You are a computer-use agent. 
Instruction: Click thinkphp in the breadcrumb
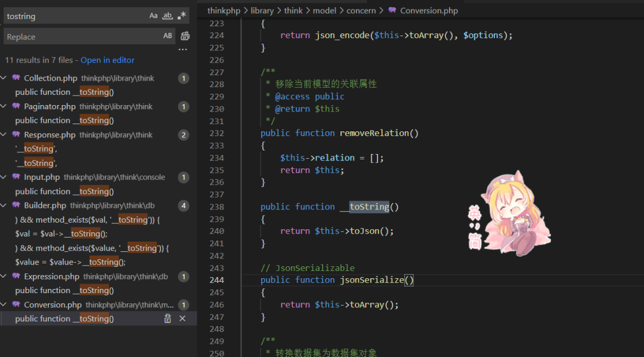click(224, 11)
